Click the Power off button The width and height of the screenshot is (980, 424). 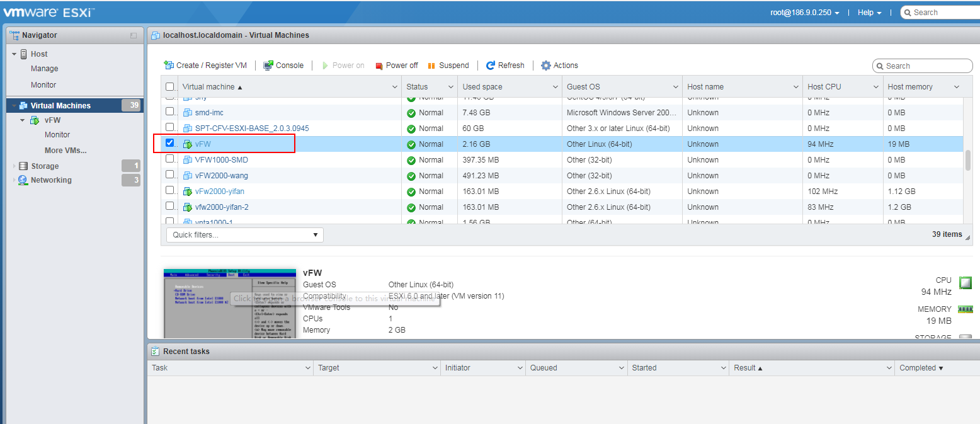click(397, 65)
